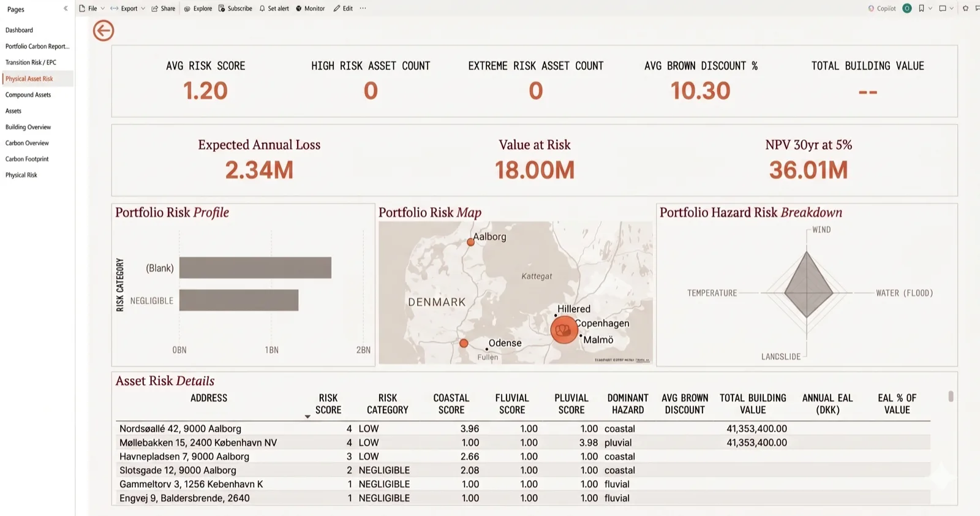Click the Expected Annual Loss value 2.34M
This screenshot has height=516, width=980.
pos(259,170)
